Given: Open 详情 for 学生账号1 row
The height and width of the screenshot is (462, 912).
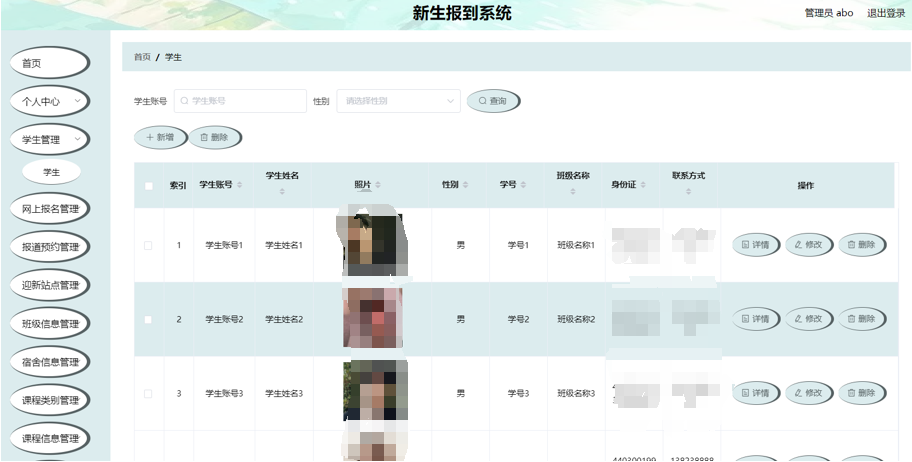Looking at the screenshot, I should 756,245.
